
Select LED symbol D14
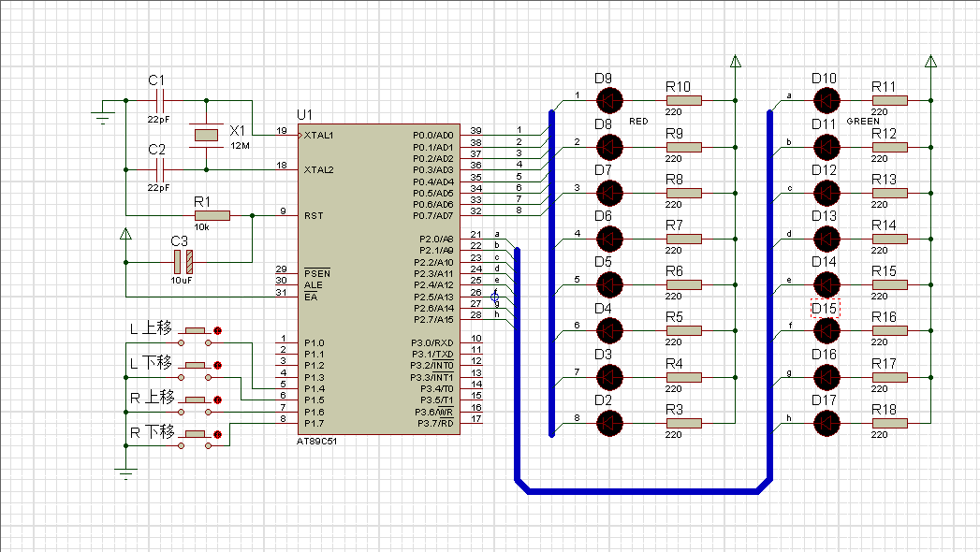(x=826, y=284)
